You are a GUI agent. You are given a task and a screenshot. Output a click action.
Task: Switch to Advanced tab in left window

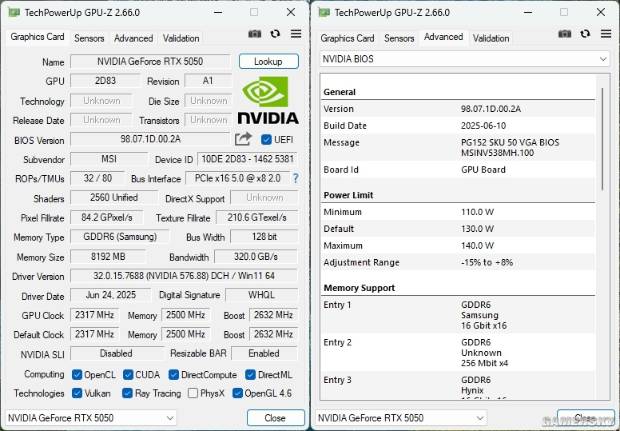[x=133, y=38]
